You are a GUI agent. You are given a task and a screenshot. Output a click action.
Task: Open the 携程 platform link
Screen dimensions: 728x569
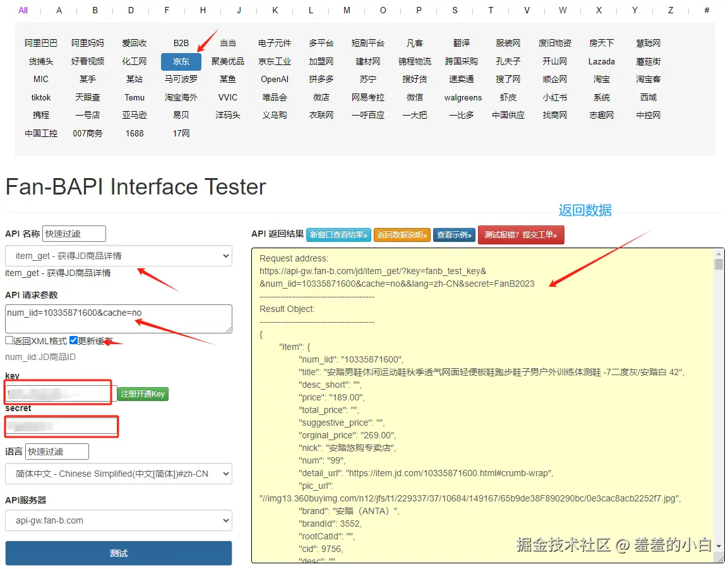(x=41, y=115)
